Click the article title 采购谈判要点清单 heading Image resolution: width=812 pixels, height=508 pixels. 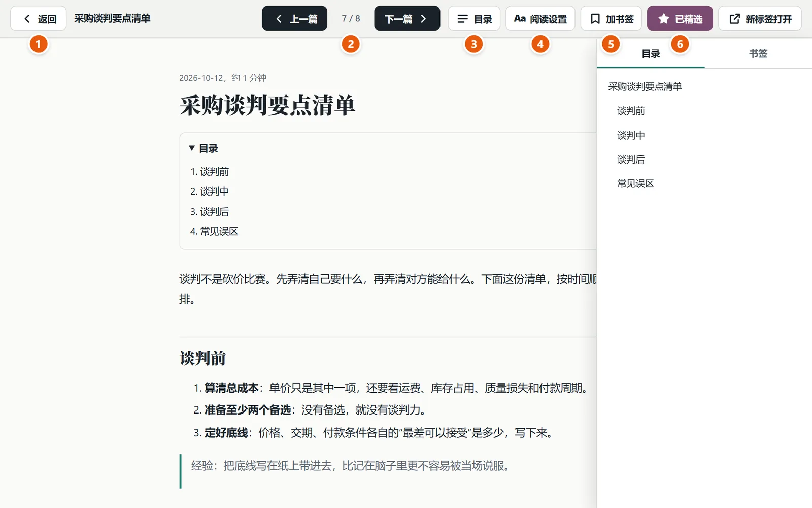click(267, 106)
